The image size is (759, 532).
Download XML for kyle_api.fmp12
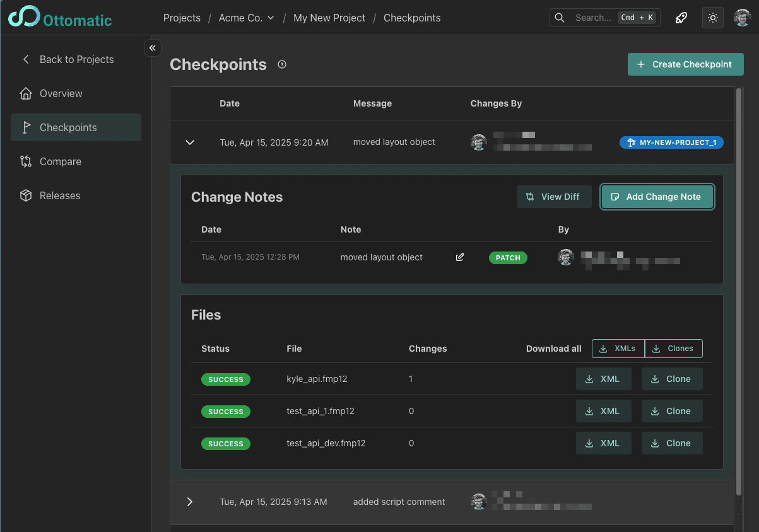[x=603, y=379]
